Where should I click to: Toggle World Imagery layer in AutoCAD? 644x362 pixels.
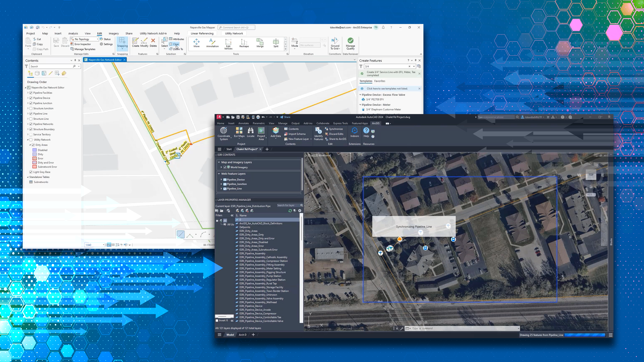click(225, 167)
